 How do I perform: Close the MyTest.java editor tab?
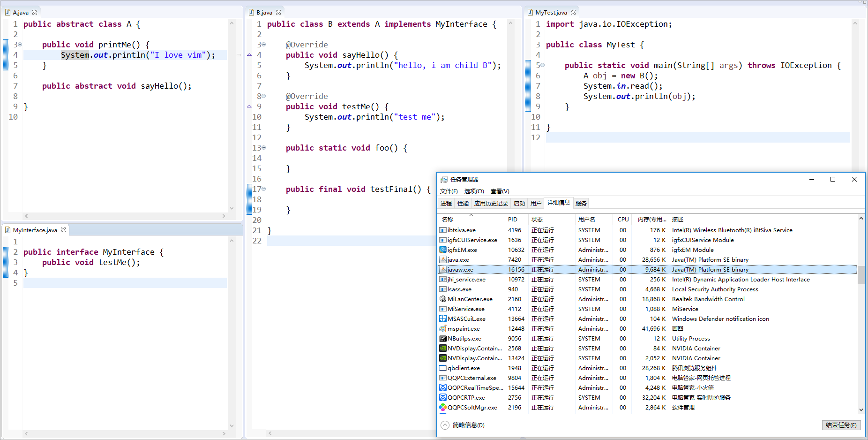click(x=573, y=13)
